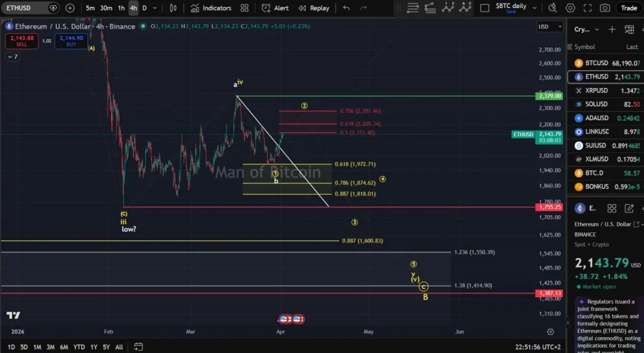644x353 pixels.
Task: Open the Cry... watchlist dropdown chevron
Action: tap(597, 30)
